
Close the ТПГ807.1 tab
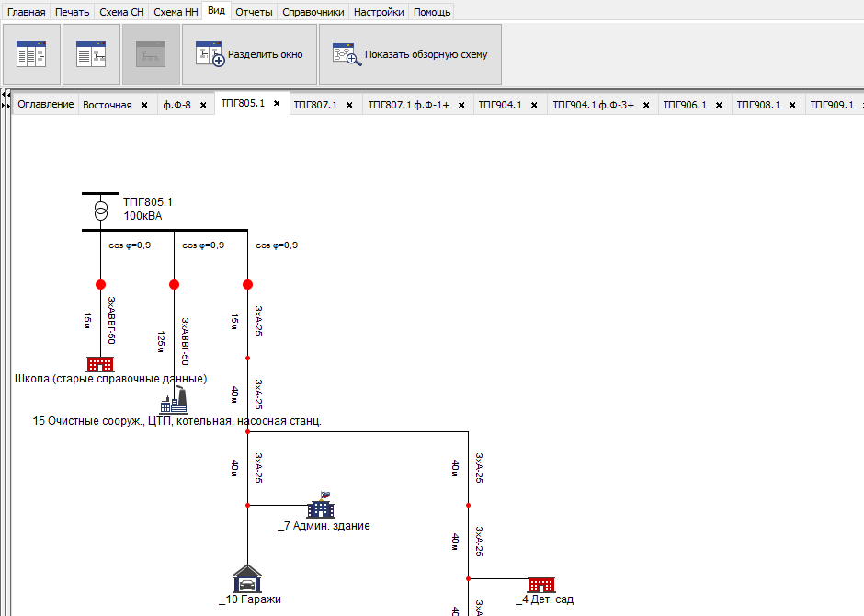[349, 105]
